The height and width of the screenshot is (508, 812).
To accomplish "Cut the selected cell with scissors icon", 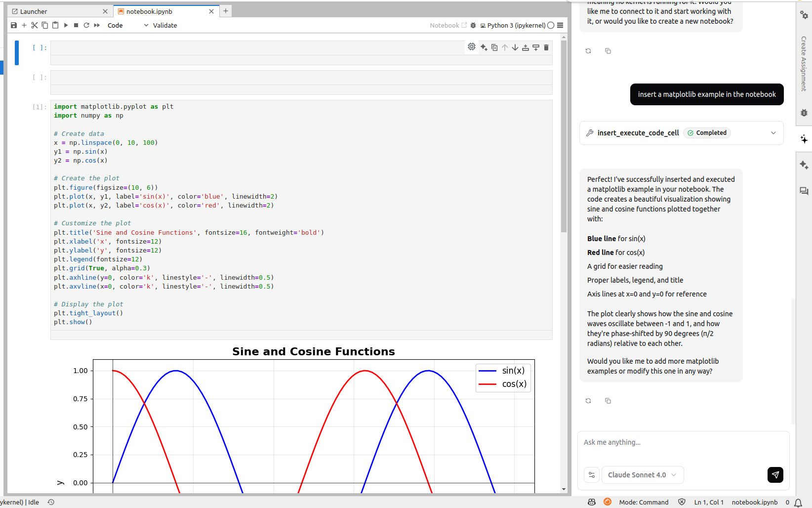I will point(35,25).
